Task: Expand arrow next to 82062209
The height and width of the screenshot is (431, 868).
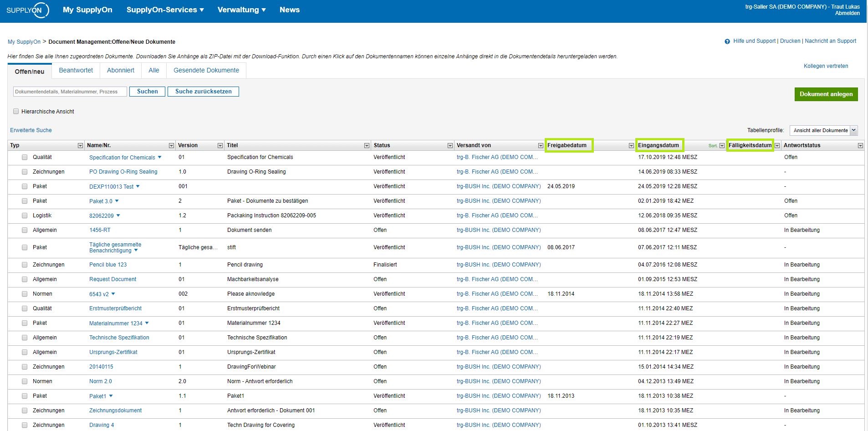Action: click(118, 215)
